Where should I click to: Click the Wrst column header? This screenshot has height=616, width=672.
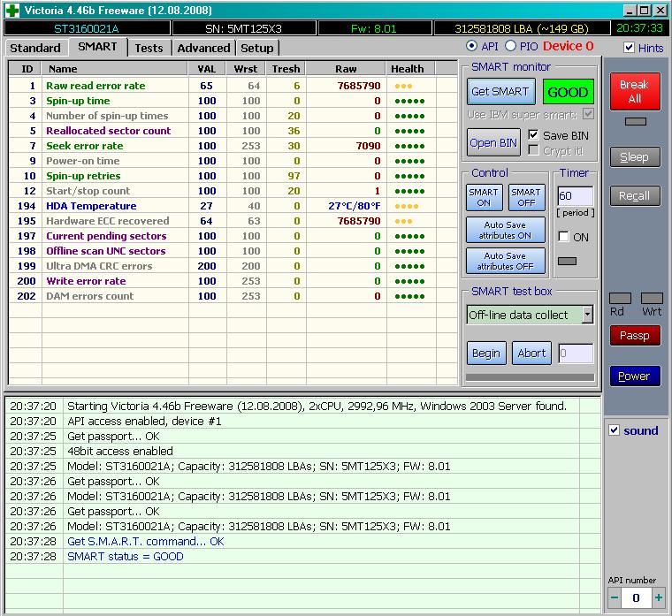[246, 69]
